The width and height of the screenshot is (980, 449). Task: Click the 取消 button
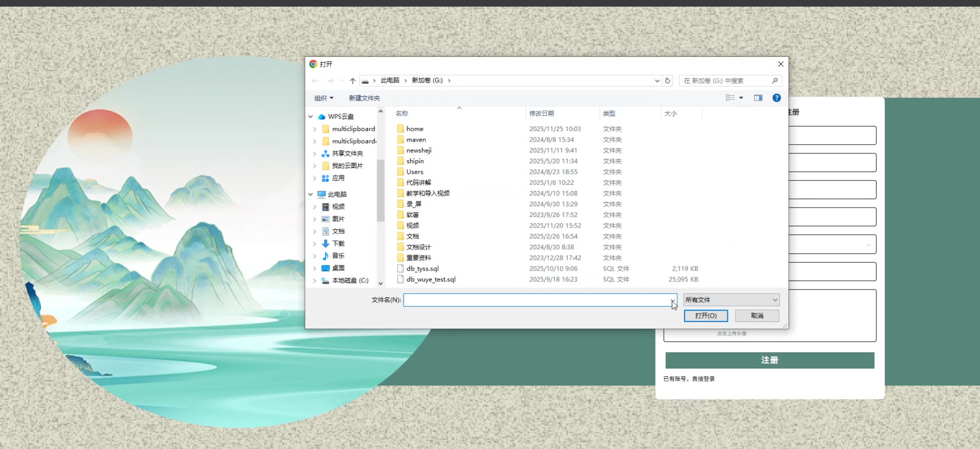click(x=757, y=316)
